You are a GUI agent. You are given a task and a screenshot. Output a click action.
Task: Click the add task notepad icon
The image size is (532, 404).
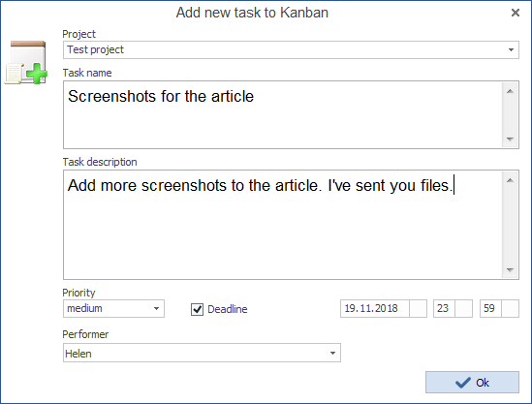point(26,62)
